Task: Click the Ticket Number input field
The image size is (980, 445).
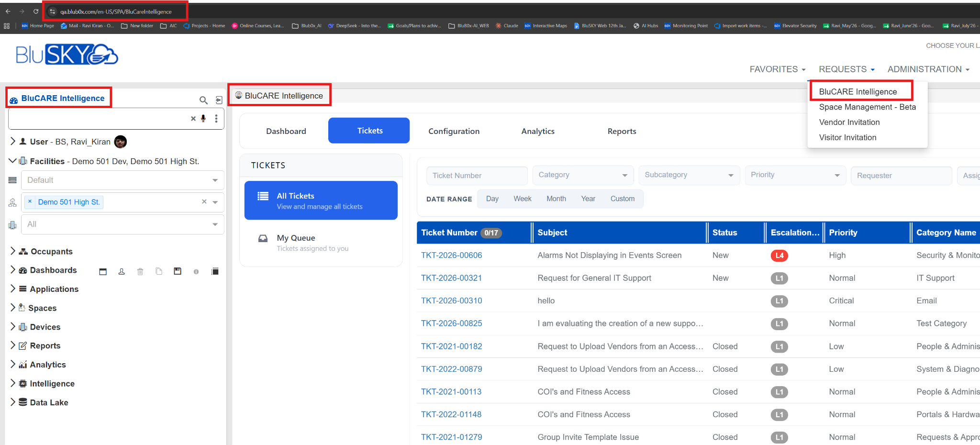Action: pyautogui.click(x=477, y=176)
